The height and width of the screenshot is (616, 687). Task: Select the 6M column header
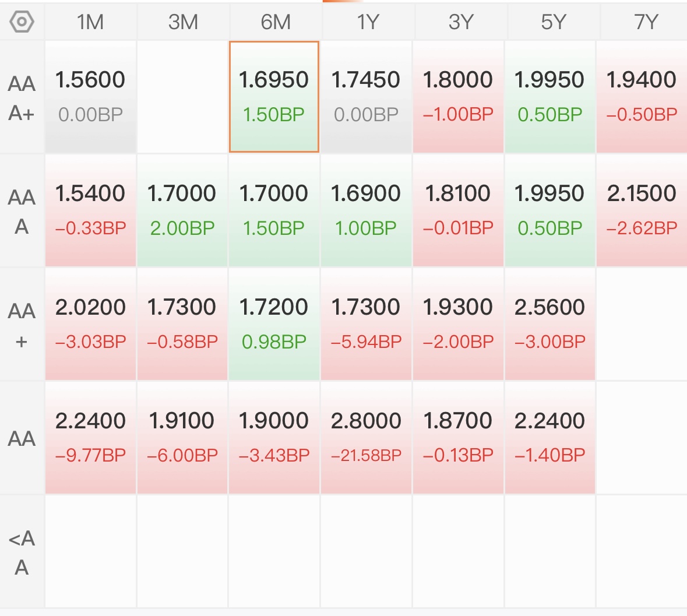(275, 22)
